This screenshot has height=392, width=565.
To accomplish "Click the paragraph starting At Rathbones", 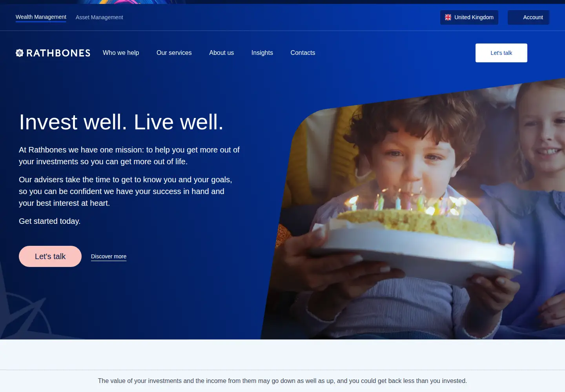I will click(129, 156).
